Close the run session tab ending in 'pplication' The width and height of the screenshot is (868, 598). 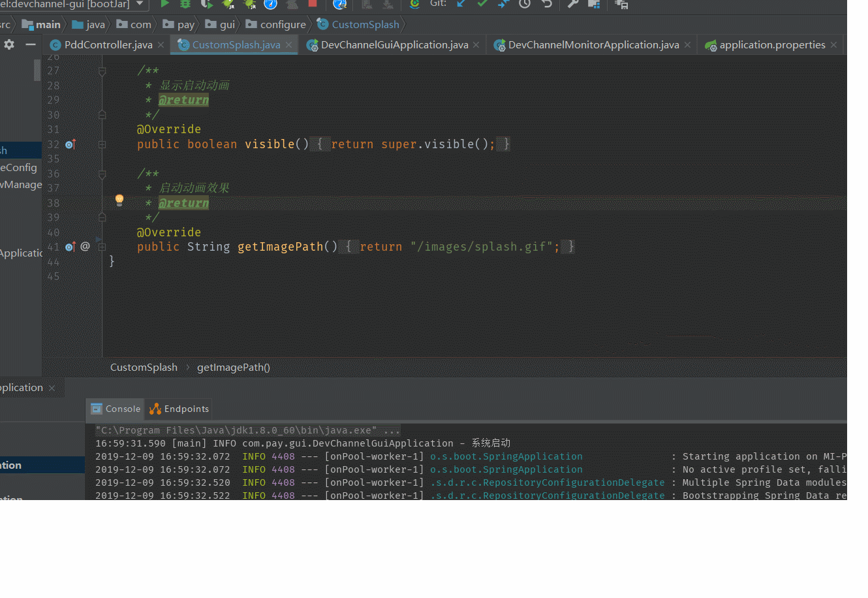coord(52,388)
